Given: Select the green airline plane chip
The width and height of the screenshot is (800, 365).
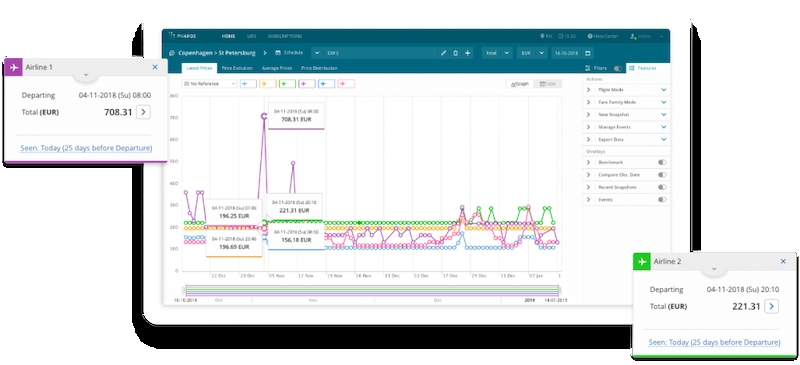Looking at the screenshot, I should pos(287,84).
